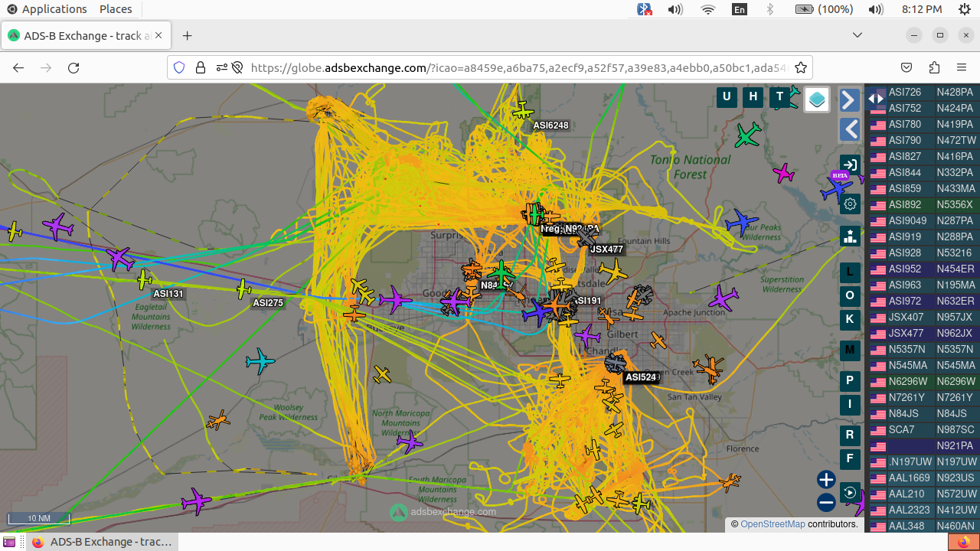
Task: Open the battery 100% indicator
Action: pyautogui.click(x=824, y=9)
